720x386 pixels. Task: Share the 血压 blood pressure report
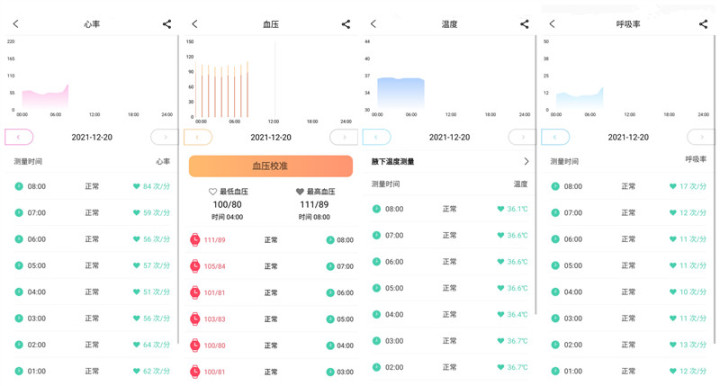pyautogui.click(x=346, y=24)
